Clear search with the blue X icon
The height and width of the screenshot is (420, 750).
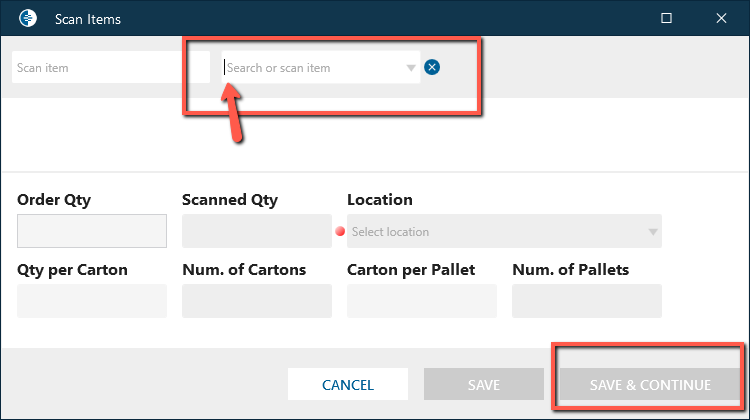[x=432, y=68]
